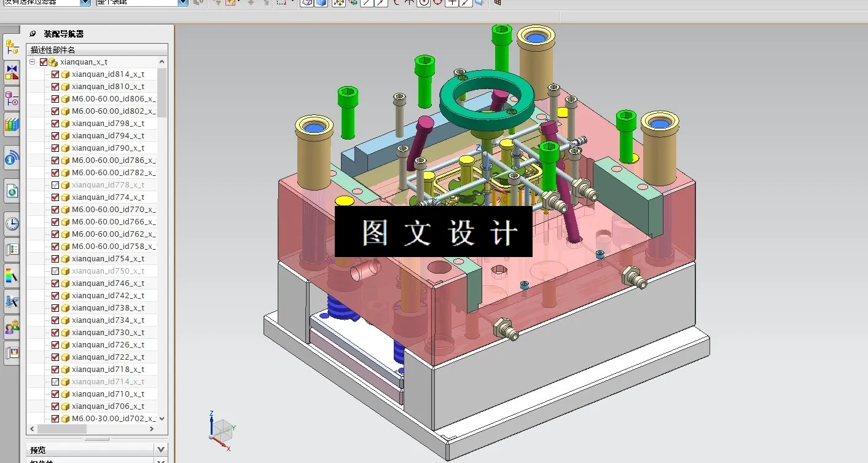Uncheck the M6.00-60.00_id802_x_t component

[x=56, y=111]
